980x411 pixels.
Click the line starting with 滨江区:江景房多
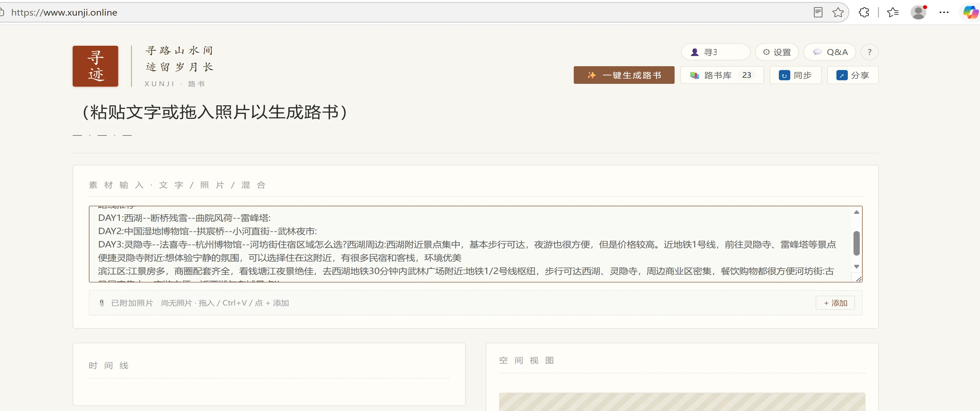466,271
